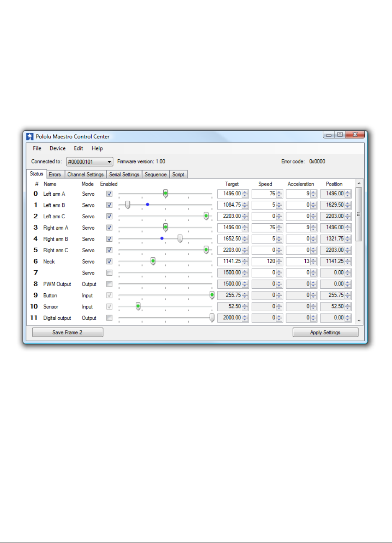
Task: Toggle the Enabled checkbox for Left arm C
Action: 109,217
